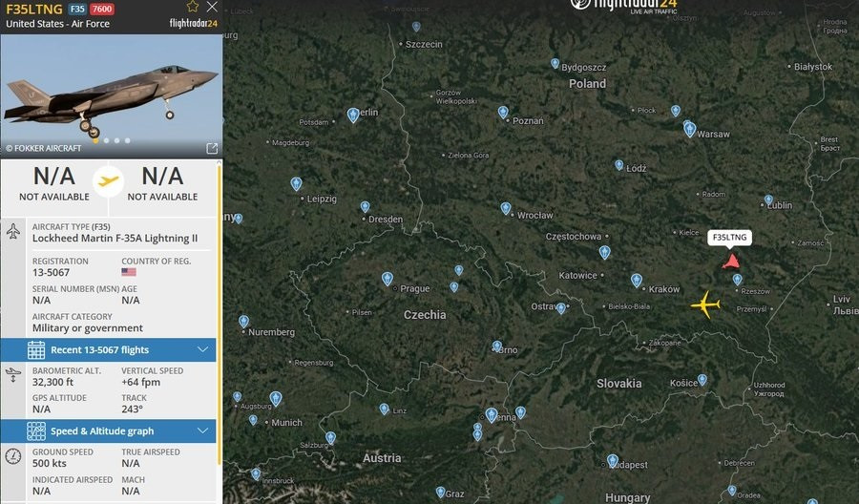Click chevron on Recent 13-5067 flights bar
Image resolution: width=859 pixels, height=504 pixels.
[x=202, y=349]
